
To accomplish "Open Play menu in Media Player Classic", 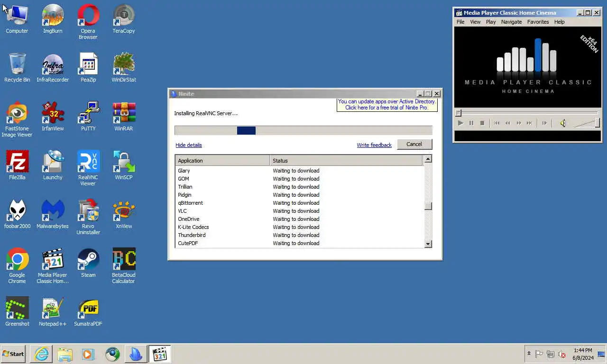I will [x=491, y=22].
